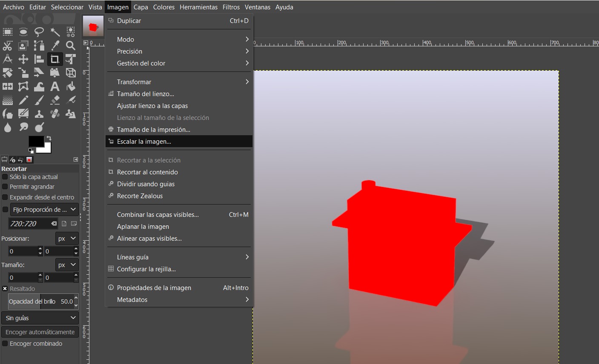Expand the Transformar submenu
Image resolution: width=599 pixels, height=364 pixels.
point(179,82)
